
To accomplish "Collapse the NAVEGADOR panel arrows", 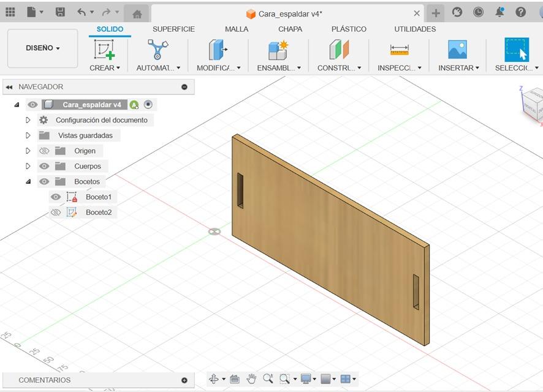I will tap(9, 87).
